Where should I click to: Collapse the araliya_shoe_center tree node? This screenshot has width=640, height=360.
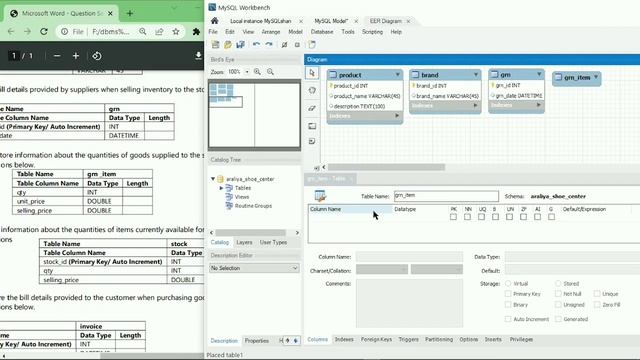[x=213, y=179]
